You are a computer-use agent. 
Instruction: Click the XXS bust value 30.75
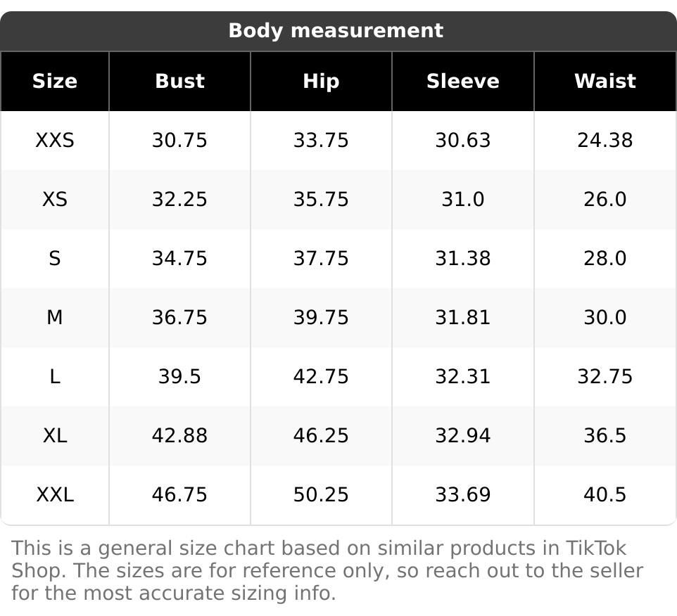coord(179,141)
